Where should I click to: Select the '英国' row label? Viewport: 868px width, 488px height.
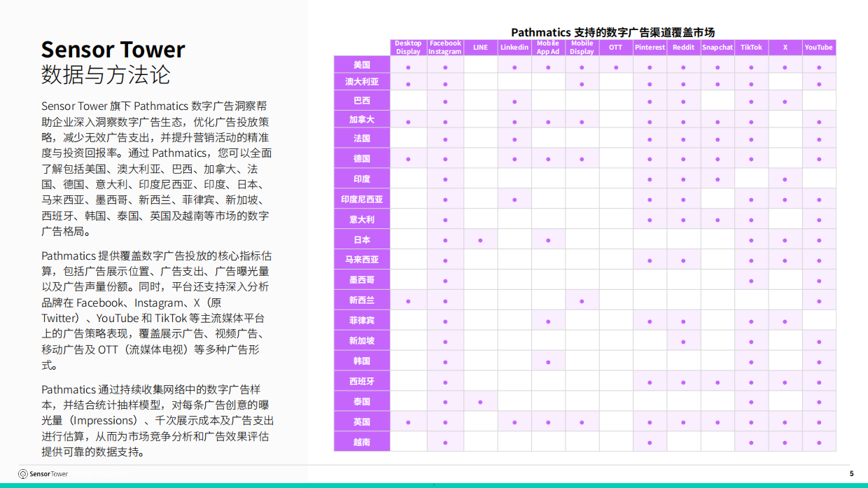[362, 422]
